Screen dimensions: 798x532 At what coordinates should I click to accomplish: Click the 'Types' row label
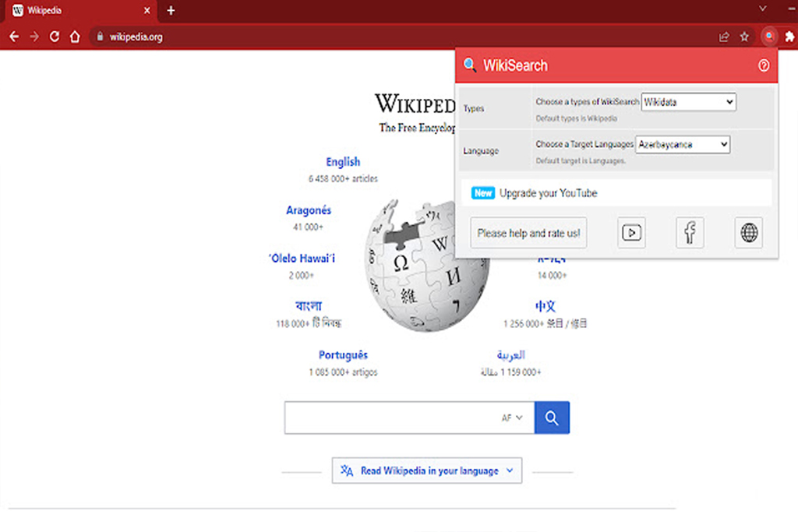point(473,108)
